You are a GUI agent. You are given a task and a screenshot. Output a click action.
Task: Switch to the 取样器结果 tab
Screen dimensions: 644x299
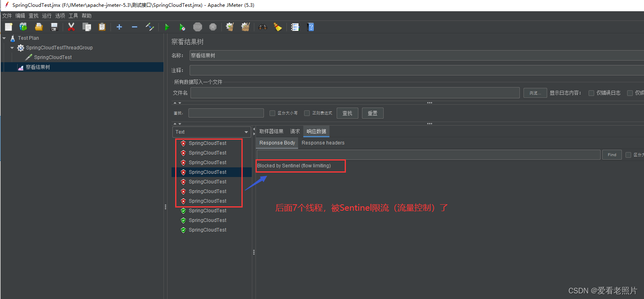pyautogui.click(x=271, y=132)
